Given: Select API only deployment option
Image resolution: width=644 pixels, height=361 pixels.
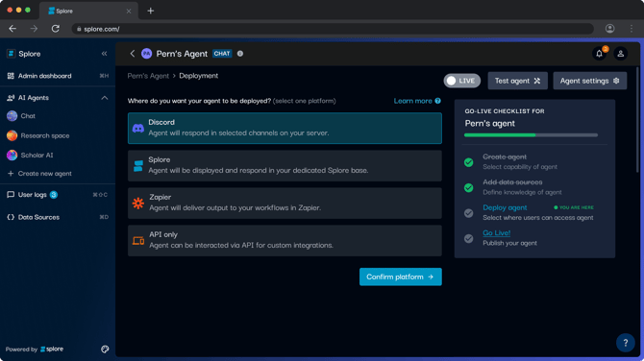Looking at the screenshot, I should [x=285, y=240].
